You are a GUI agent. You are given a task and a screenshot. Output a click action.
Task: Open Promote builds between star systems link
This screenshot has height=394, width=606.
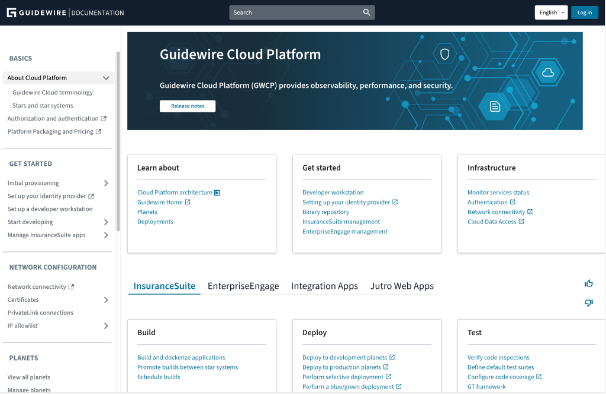(188, 367)
